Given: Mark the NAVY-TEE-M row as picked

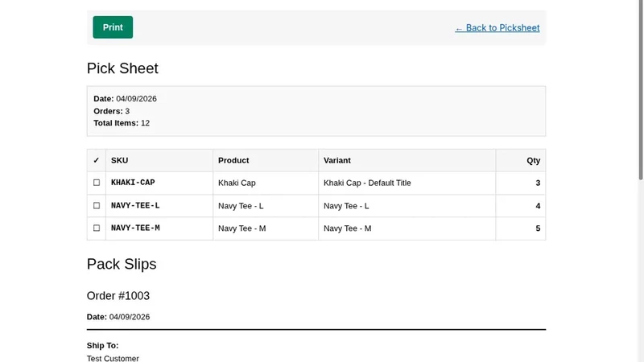Looking at the screenshot, I should (97, 228).
